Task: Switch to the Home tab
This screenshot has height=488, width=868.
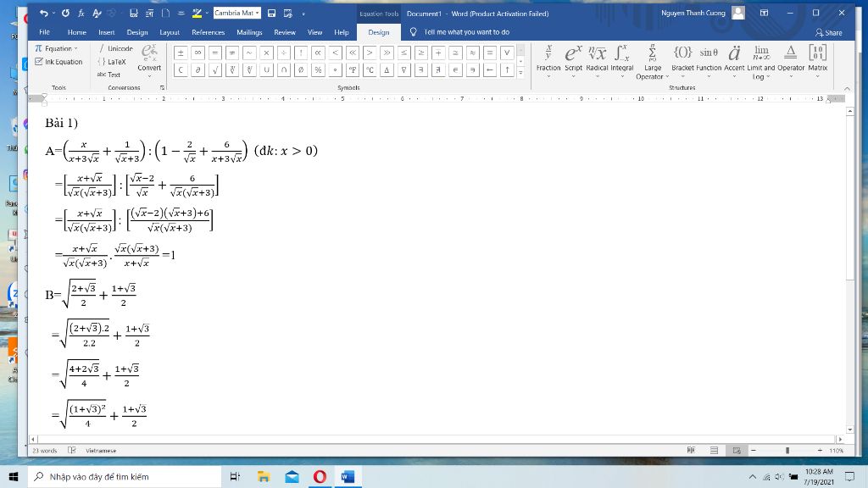Action: click(76, 32)
